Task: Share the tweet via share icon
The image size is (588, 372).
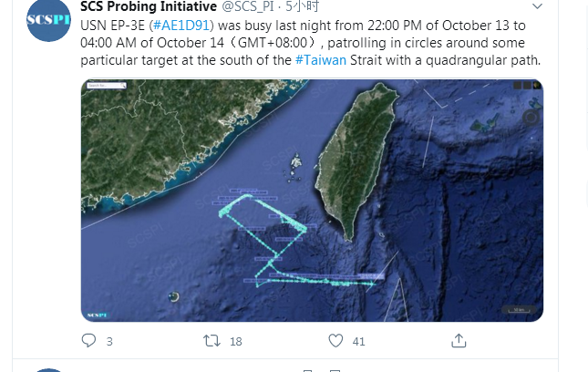Action: pyautogui.click(x=459, y=341)
